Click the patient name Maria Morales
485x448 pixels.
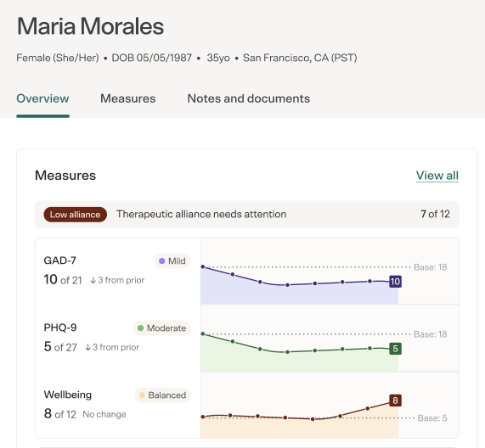pyautogui.click(x=90, y=26)
